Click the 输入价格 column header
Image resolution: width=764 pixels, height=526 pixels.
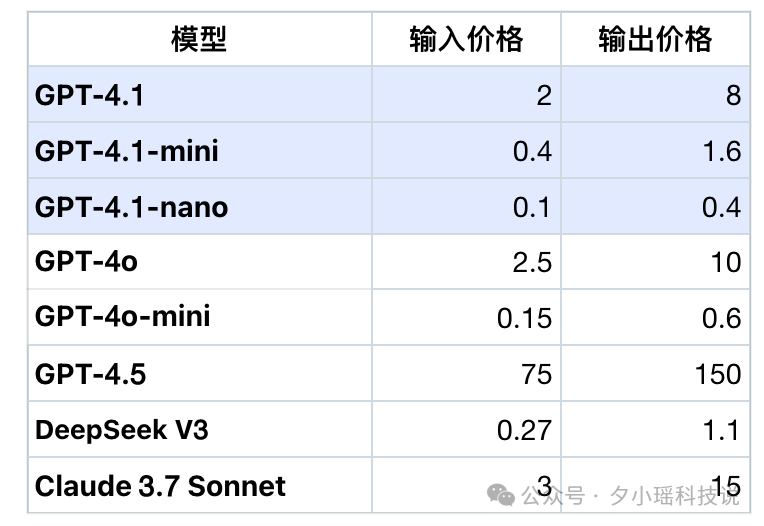466,40
